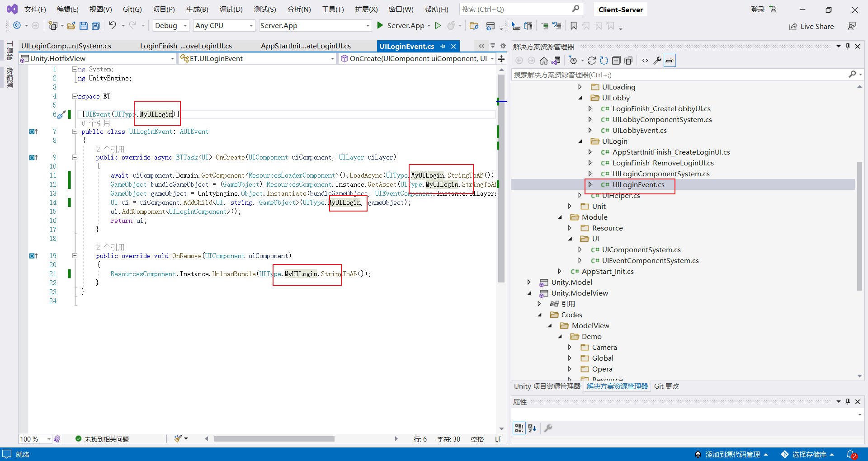This screenshot has height=461, width=868.
Task: Save all files using the Save All icon
Action: (95, 25)
